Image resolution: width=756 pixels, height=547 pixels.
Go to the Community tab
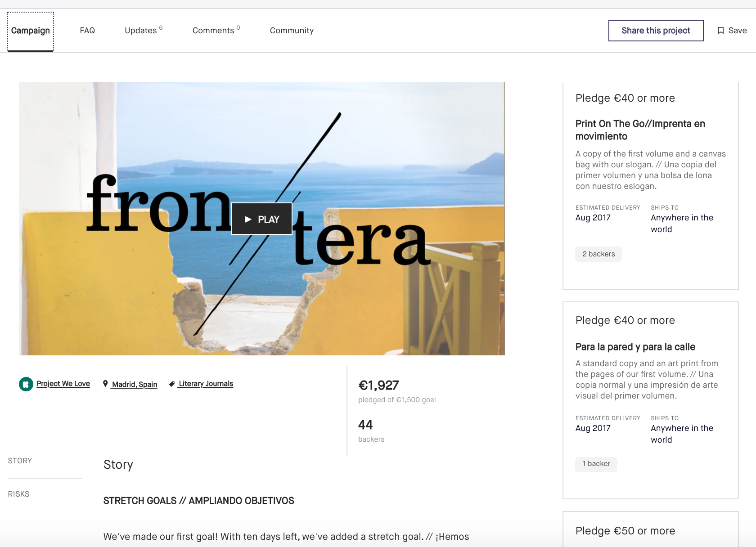292,31
